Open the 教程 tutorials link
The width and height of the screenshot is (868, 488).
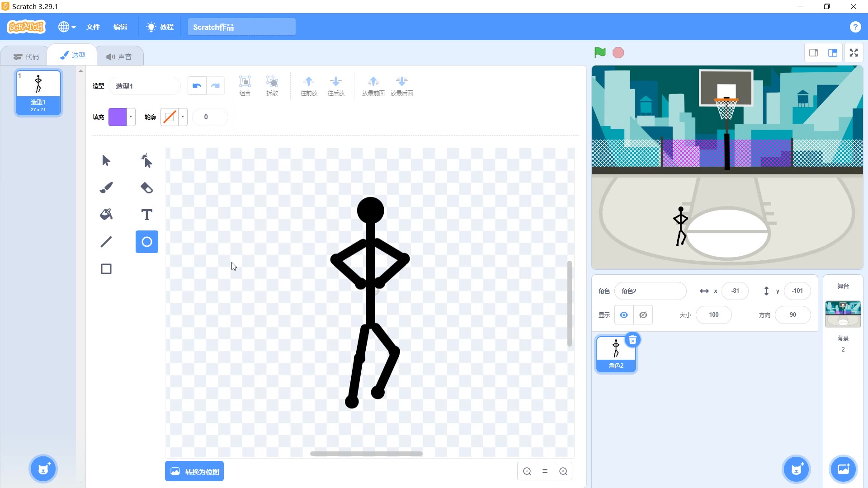(x=160, y=27)
